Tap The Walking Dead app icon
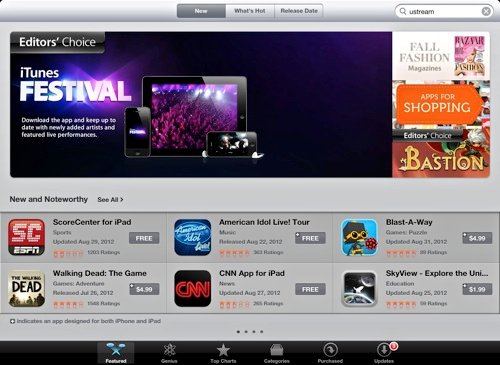 (26, 288)
